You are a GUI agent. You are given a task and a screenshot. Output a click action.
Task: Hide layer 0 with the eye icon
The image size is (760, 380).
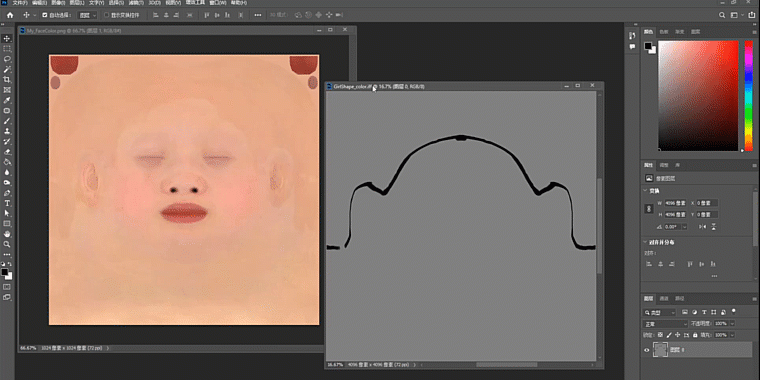647,350
